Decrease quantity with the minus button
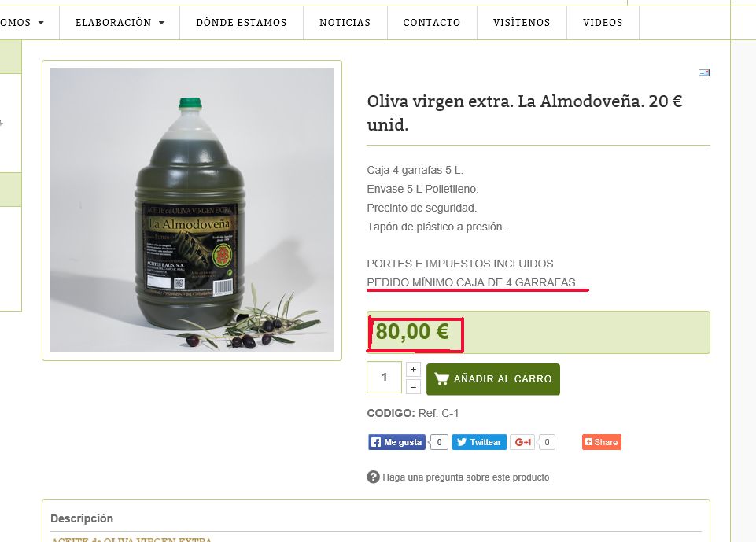 coord(413,387)
